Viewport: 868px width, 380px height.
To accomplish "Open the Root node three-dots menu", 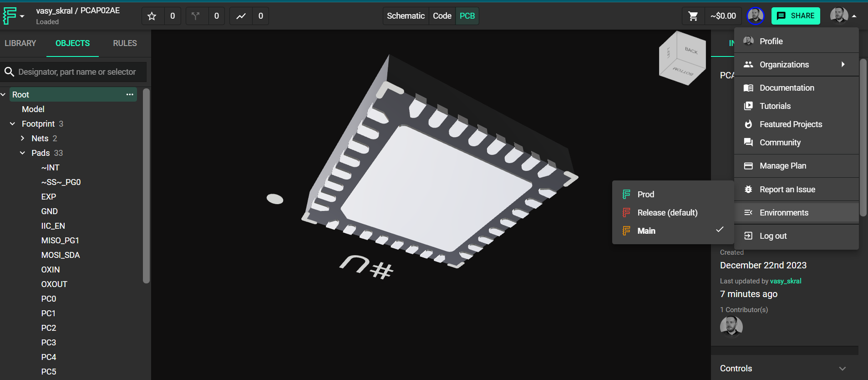I will [x=130, y=94].
